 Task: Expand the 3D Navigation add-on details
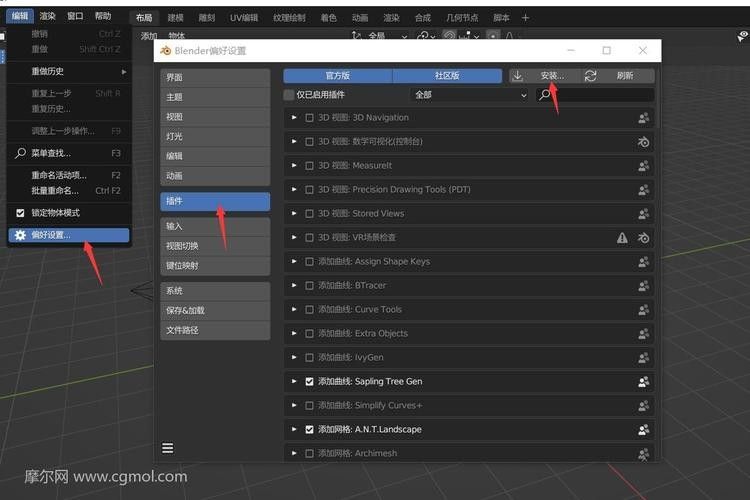294,118
